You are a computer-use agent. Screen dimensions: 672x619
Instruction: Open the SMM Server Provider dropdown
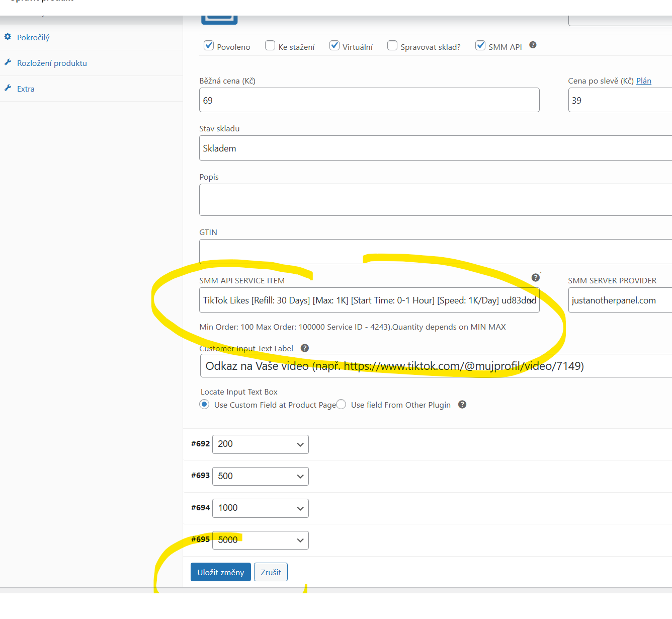[620, 300]
